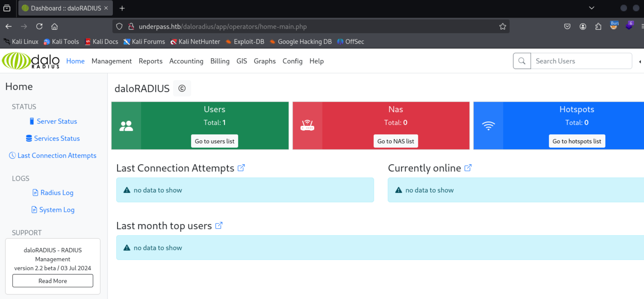This screenshot has width=644, height=299.
Task: Open Kali NetHunter bookmark
Action: pos(195,41)
